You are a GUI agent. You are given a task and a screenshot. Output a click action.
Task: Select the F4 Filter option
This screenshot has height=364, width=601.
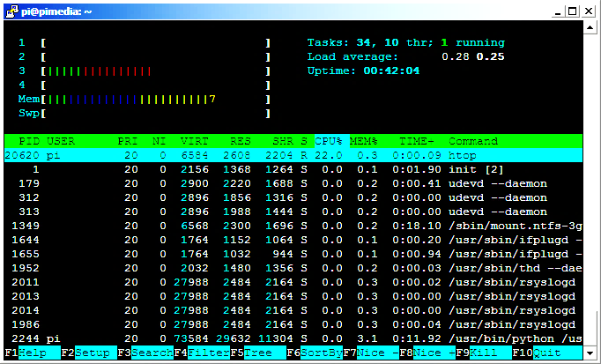(202, 353)
